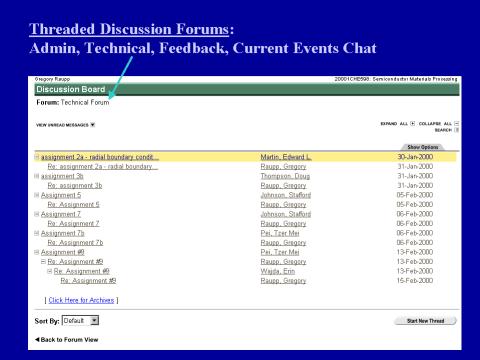Open Threaded Discussion Forums title link
The height and width of the screenshot is (360, 480).
click(129, 29)
